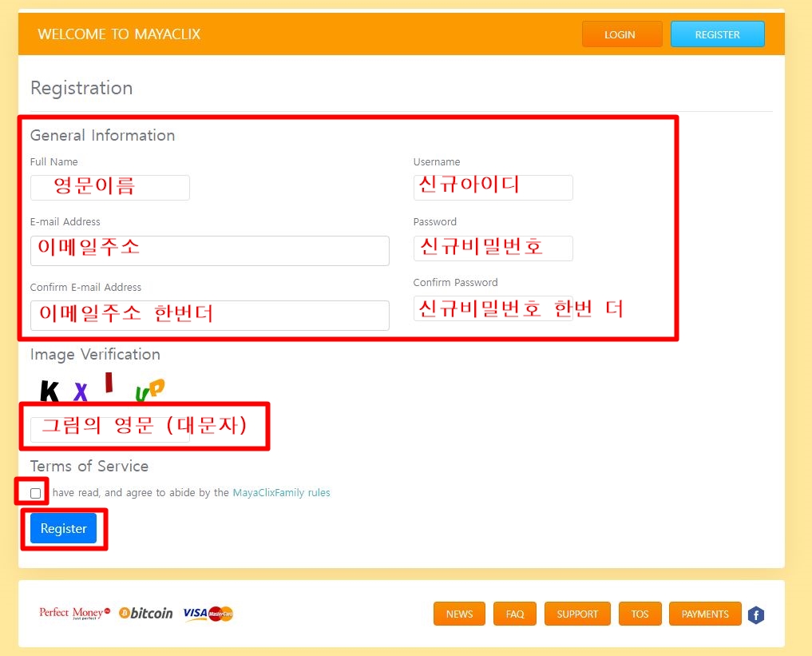Click the General Information section heading

pos(102,135)
